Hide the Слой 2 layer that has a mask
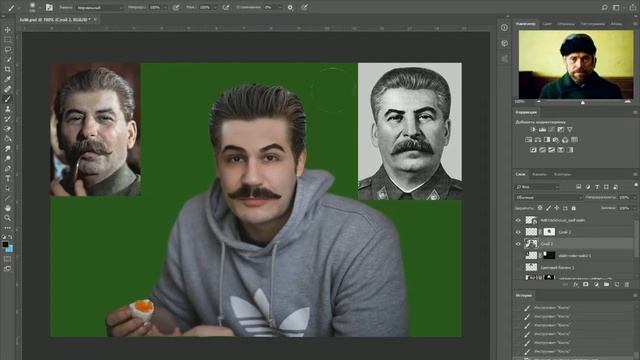 (518, 232)
